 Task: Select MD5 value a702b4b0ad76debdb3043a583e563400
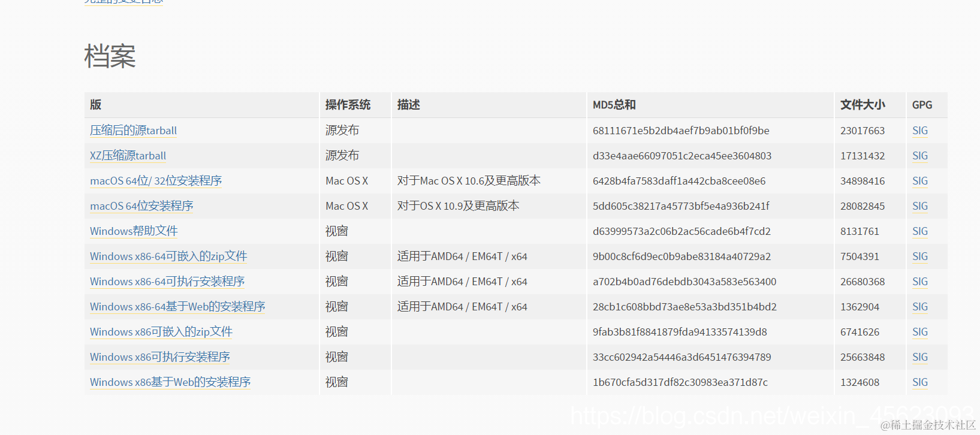coord(685,282)
